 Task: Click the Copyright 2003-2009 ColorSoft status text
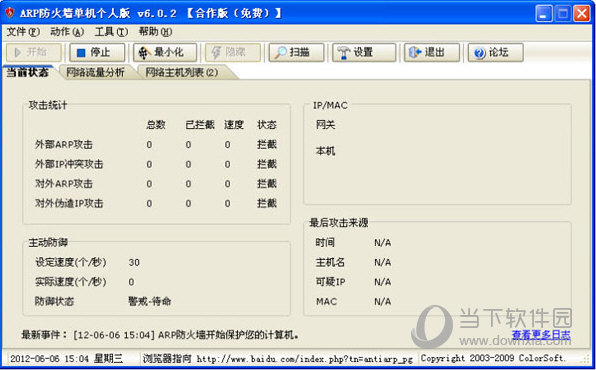(493, 358)
